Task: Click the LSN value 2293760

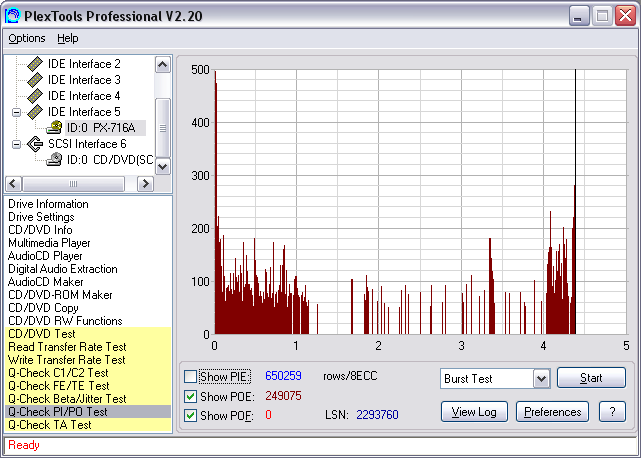Action: point(377,415)
